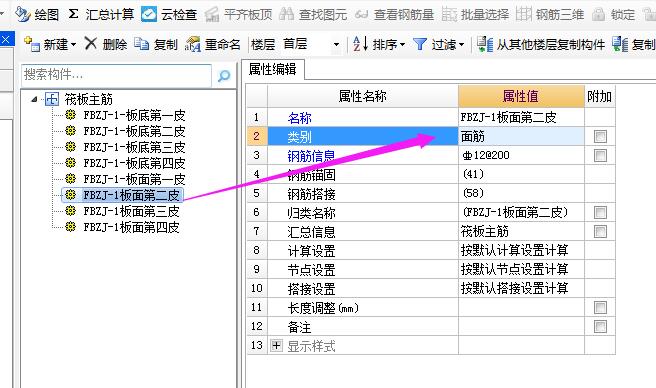Click the magnifier search icon
656x388 pixels.
tap(224, 75)
